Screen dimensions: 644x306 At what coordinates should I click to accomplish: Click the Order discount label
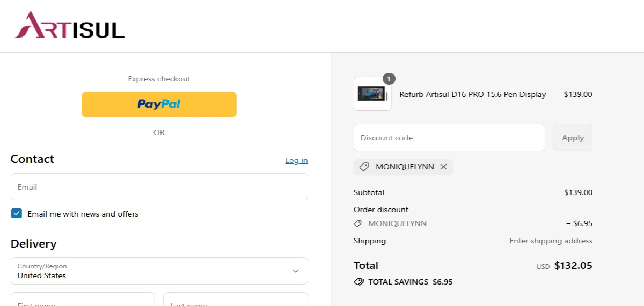tap(381, 210)
